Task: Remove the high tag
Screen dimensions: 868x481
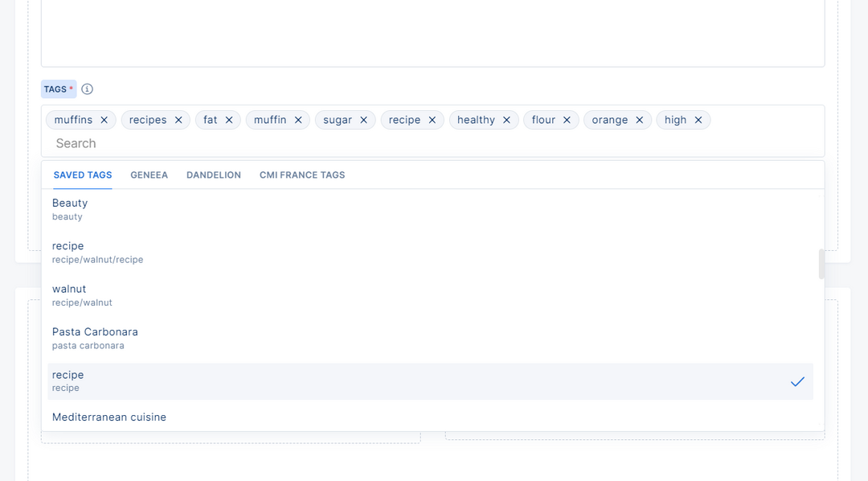Action: [698, 120]
